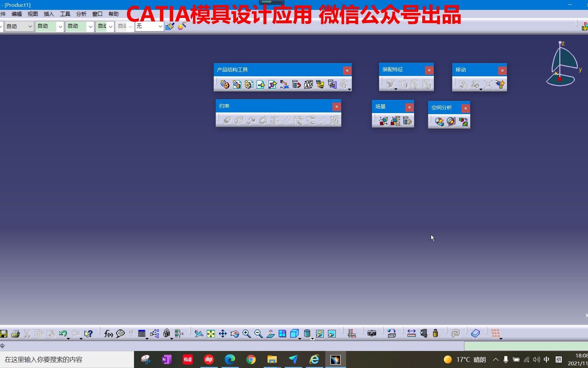The image size is (588, 368).
Task: Toggle the Swap Visible Space icon
Action: 331,334
